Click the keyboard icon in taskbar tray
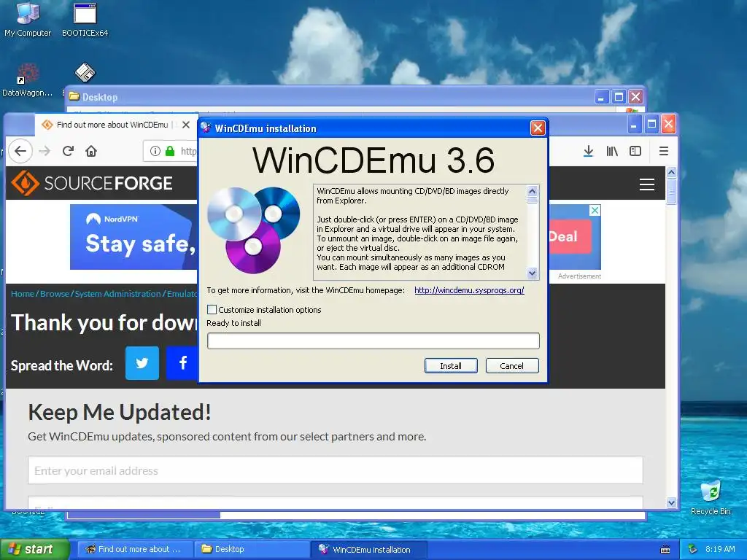 pyautogui.click(x=665, y=550)
